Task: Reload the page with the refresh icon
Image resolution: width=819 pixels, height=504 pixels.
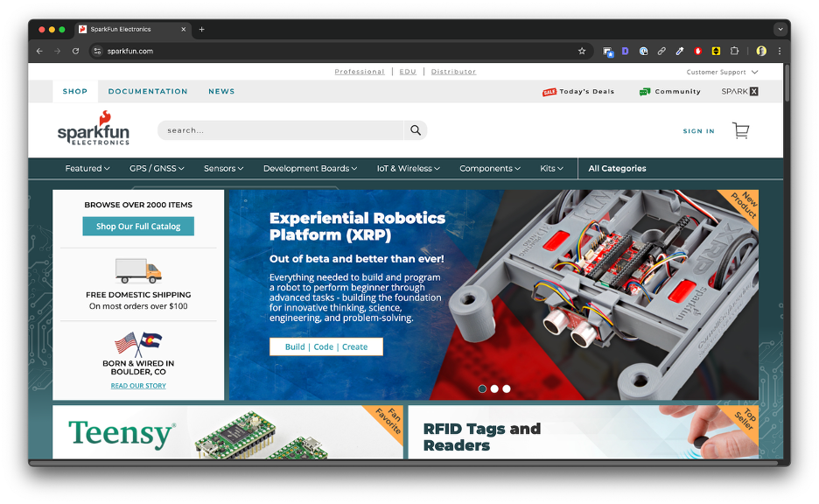Action: point(74,51)
